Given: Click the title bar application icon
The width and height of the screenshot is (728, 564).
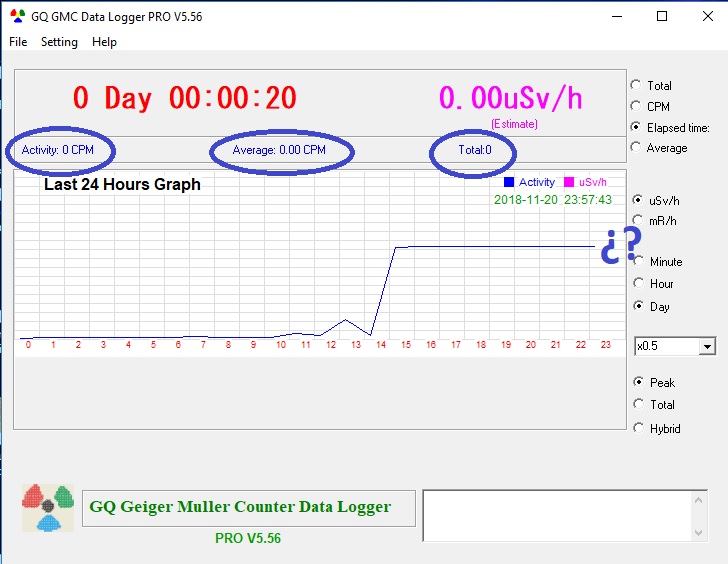Looking at the screenshot, I should point(18,16).
